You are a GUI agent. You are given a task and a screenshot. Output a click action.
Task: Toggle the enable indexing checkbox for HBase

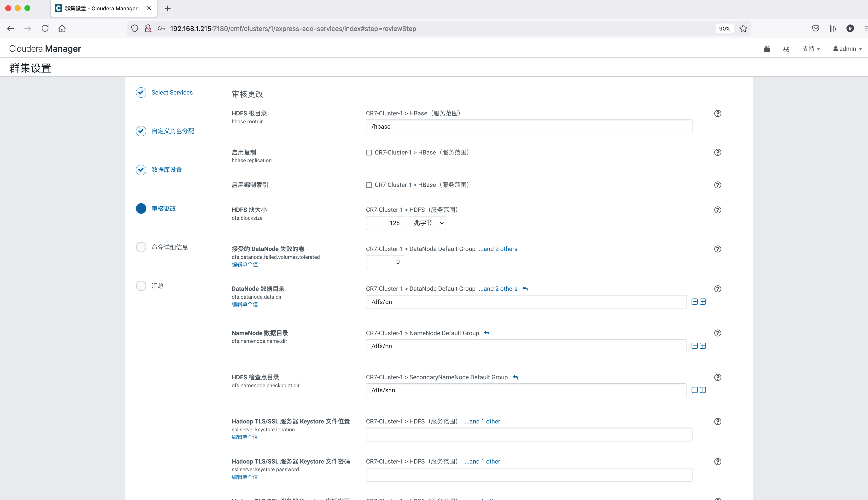[369, 185]
